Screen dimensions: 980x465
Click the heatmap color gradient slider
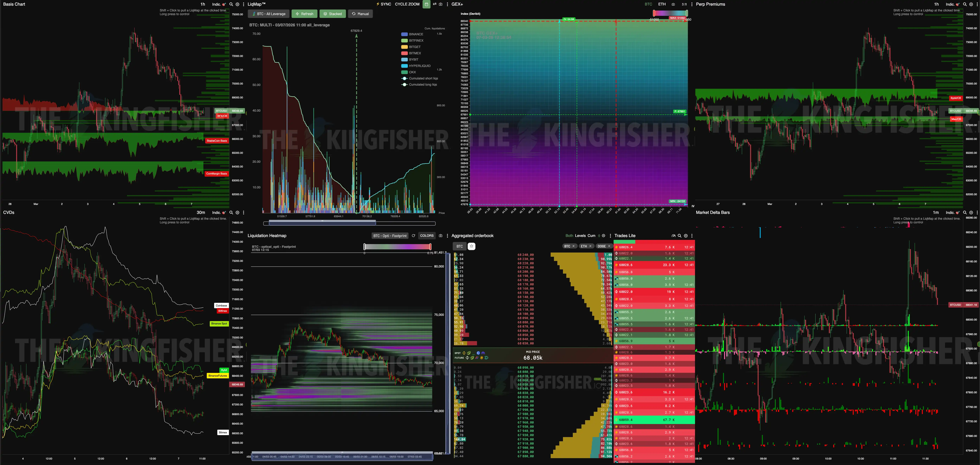coord(397,247)
